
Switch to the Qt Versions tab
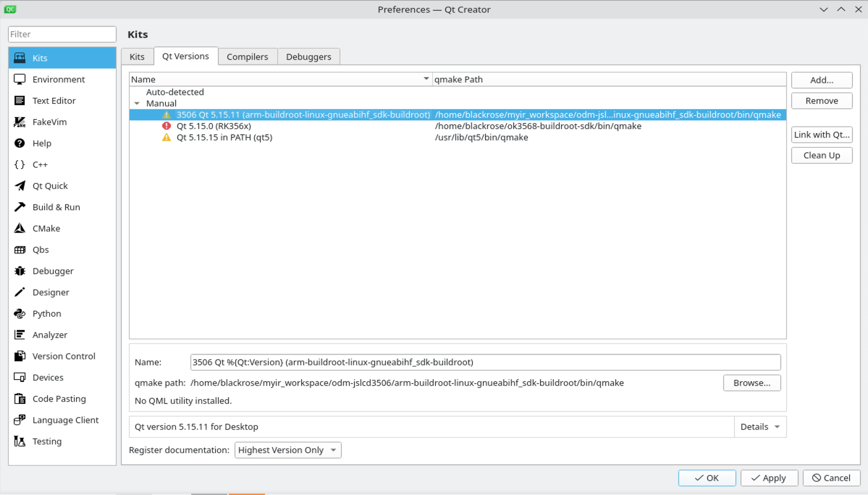(x=186, y=56)
